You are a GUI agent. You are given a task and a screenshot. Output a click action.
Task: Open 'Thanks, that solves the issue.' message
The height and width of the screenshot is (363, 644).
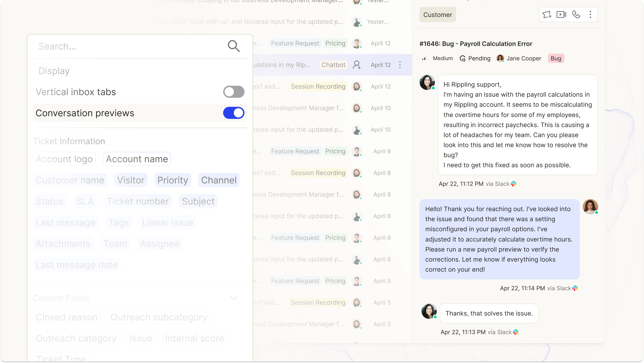489,313
